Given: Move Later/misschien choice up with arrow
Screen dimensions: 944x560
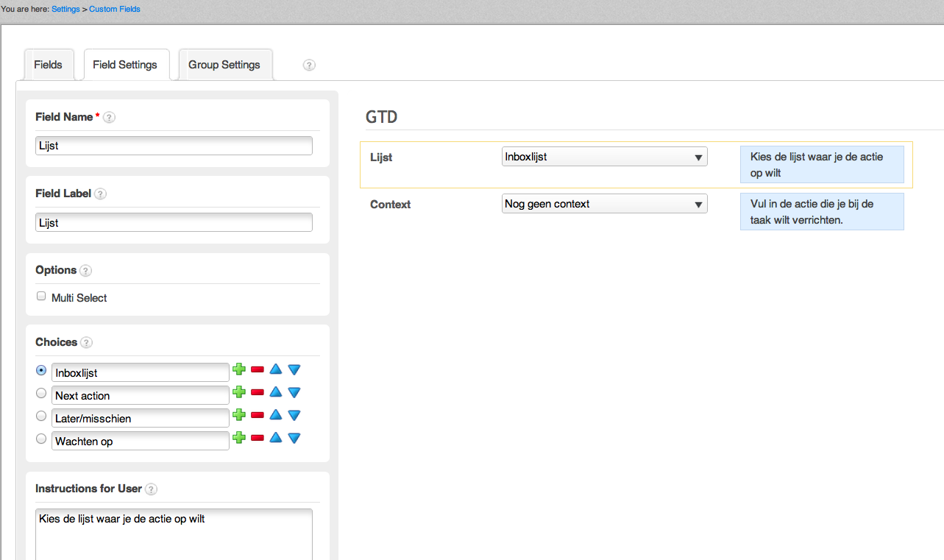Looking at the screenshot, I should click(276, 415).
